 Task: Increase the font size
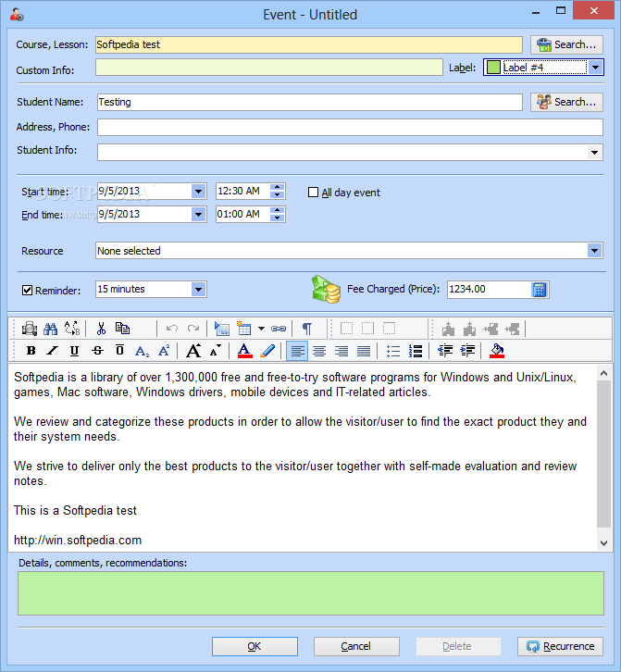coord(193,351)
